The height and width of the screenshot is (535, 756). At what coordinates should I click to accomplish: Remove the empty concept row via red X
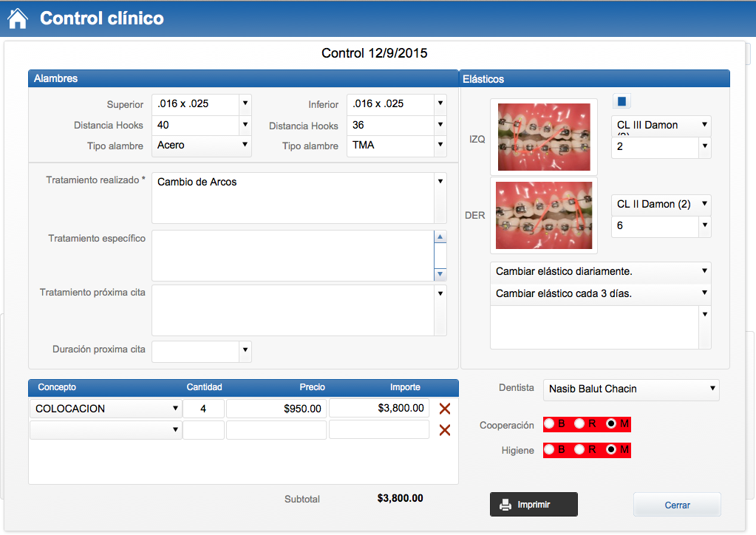click(444, 430)
